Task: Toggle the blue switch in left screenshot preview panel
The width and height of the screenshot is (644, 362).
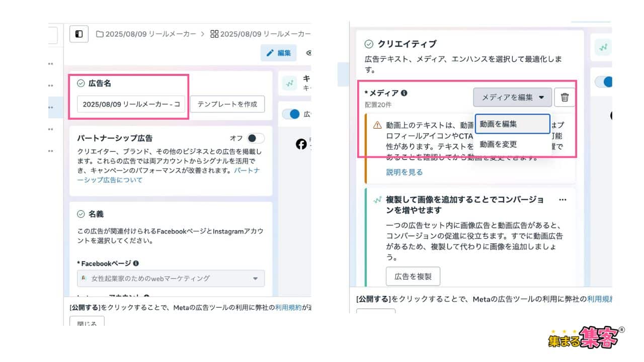Action: [x=291, y=114]
